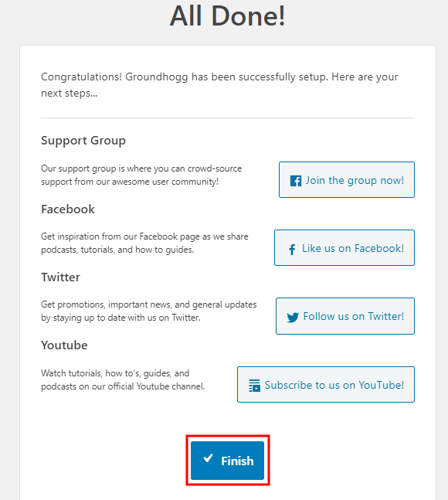Select the Support Group heading
This screenshot has width=448, height=500.
tap(83, 141)
